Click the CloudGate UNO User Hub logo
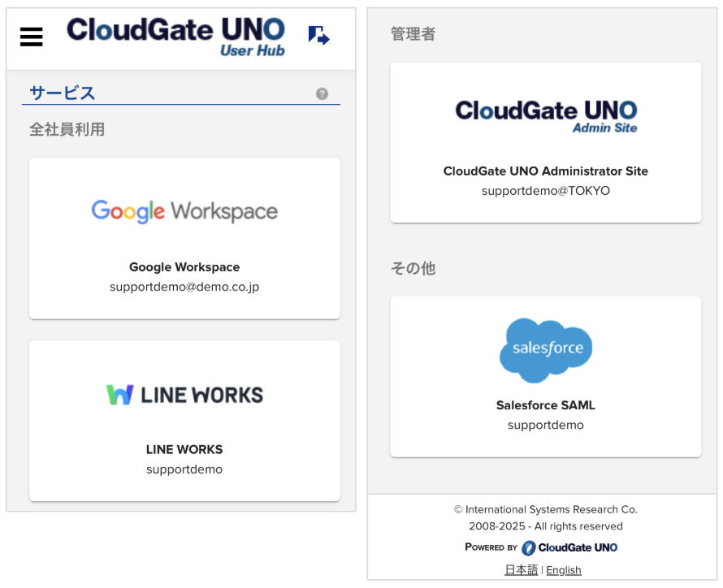Viewport: 723px width, 588px height. coord(175,37)
